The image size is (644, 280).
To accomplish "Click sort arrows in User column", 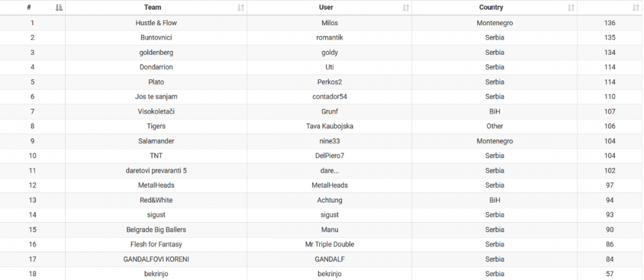I will [406, 8].
